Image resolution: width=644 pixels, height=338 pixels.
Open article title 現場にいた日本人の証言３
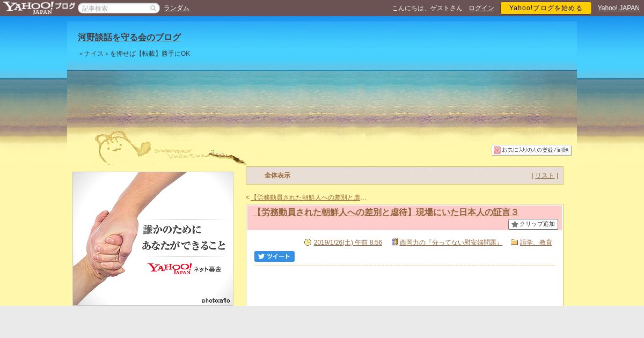[386, 212]
